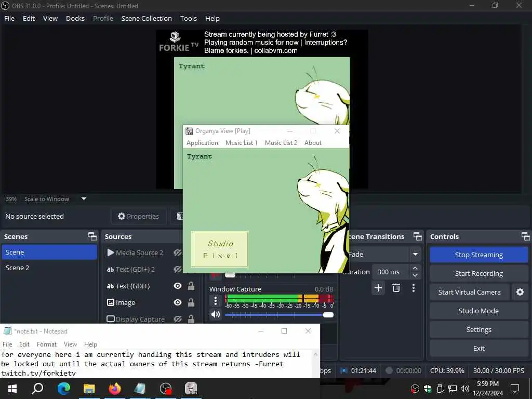Click Stop Streaming button
The height and width of the screenshot is (399, 532).
coord(478,255)
